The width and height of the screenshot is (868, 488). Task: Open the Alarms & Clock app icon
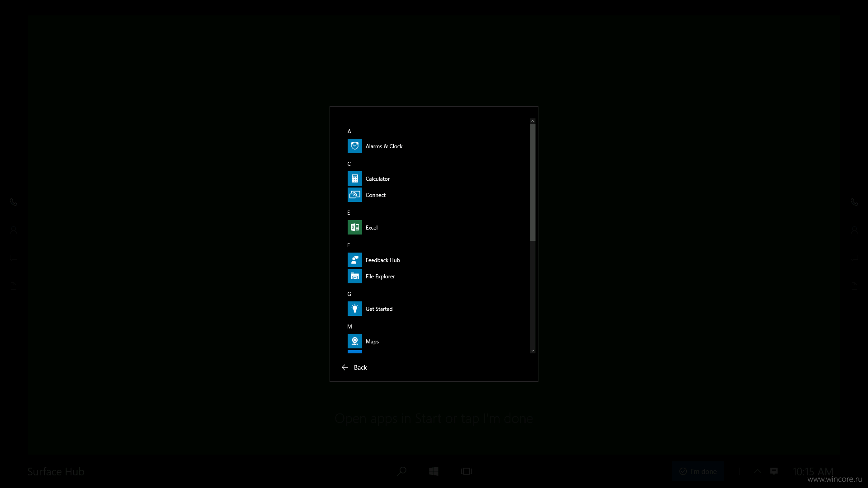click(x=355, y=146)
